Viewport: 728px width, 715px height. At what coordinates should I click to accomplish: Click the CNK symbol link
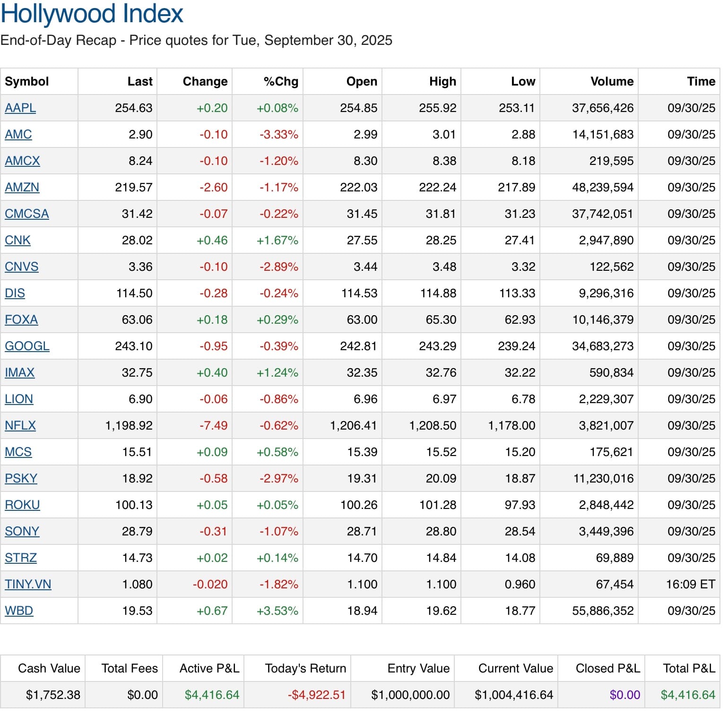click(17, 241)
